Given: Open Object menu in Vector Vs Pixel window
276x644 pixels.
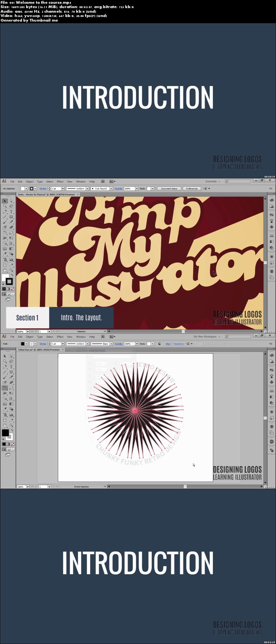Looking at the screenshot, I should pyautogui.click(x=30, y=182).
